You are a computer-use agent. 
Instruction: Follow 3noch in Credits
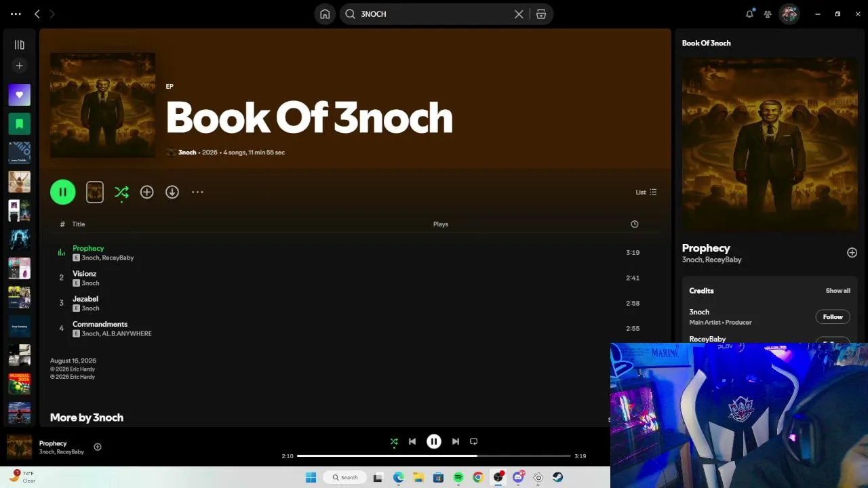[x=833, y=317]
